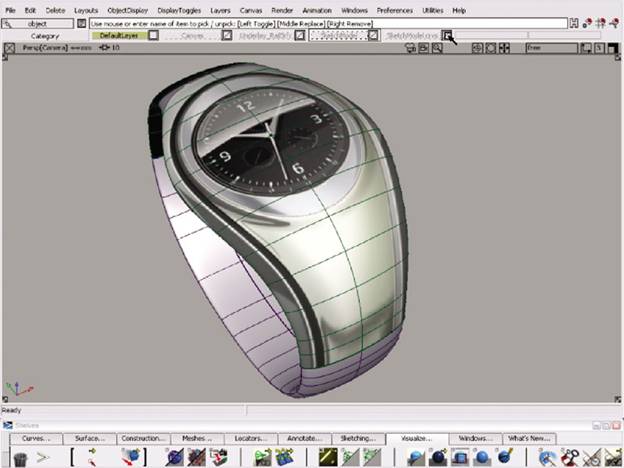Viewport: 624px width, 468px height.
Task: Click the camera icon in viewport title bar
Action: click(x=410, y=49)
